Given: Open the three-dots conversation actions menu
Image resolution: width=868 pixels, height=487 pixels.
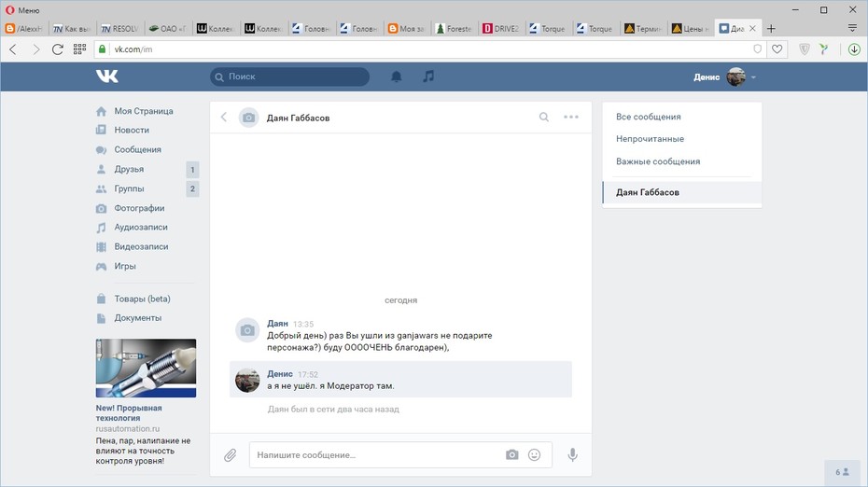Looking at the screenshot, I should (570, 117).
